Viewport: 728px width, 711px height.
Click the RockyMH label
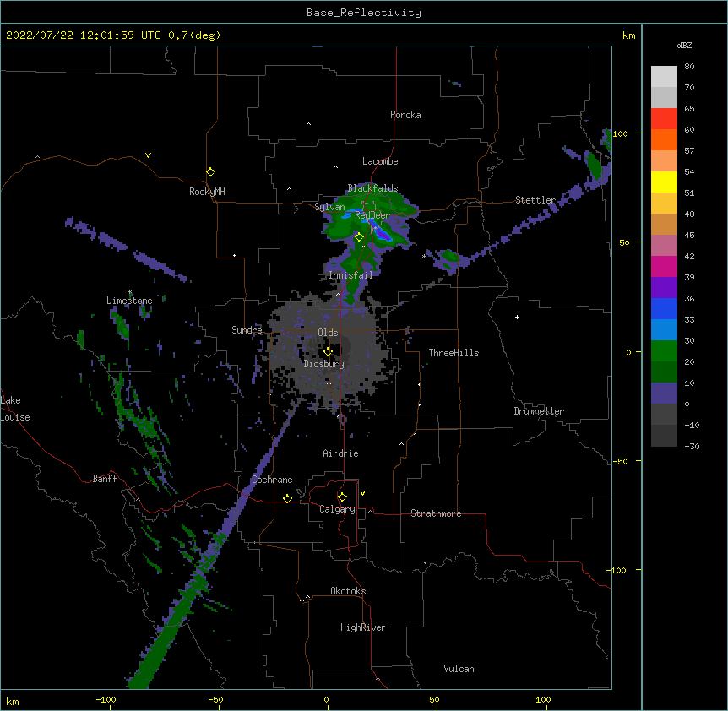(207, 192)
